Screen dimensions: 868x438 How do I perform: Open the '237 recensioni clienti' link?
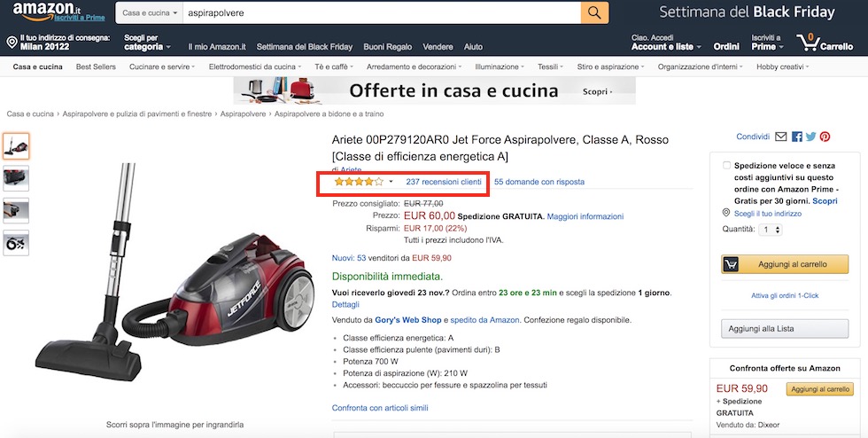[x=444, y=182]
